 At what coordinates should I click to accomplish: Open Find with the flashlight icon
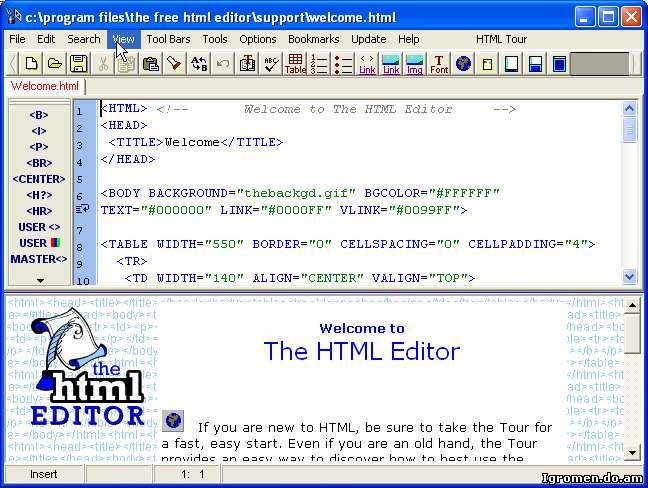click(x=175, y=64)
